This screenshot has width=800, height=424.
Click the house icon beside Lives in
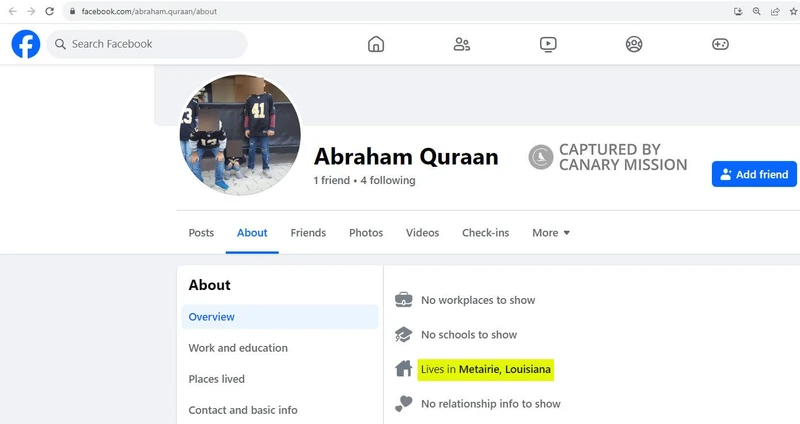(404, 368)
